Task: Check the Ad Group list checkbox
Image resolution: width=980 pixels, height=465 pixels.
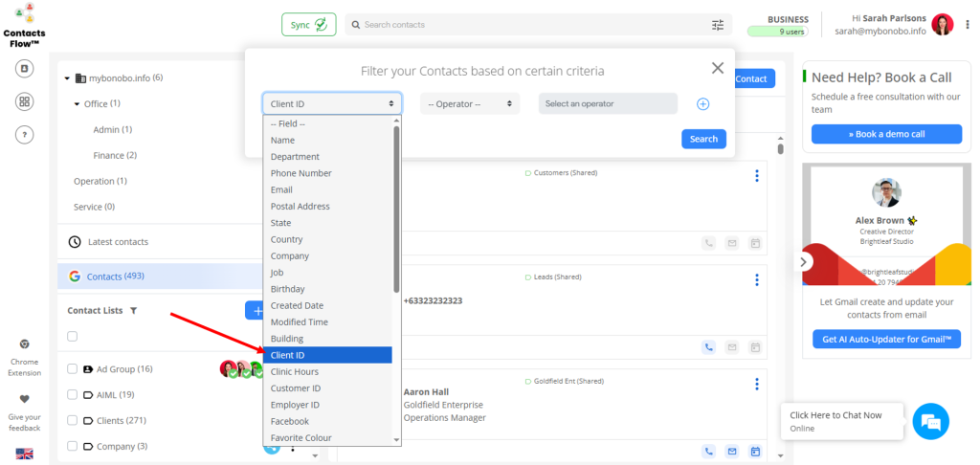Action: (73, 369)
